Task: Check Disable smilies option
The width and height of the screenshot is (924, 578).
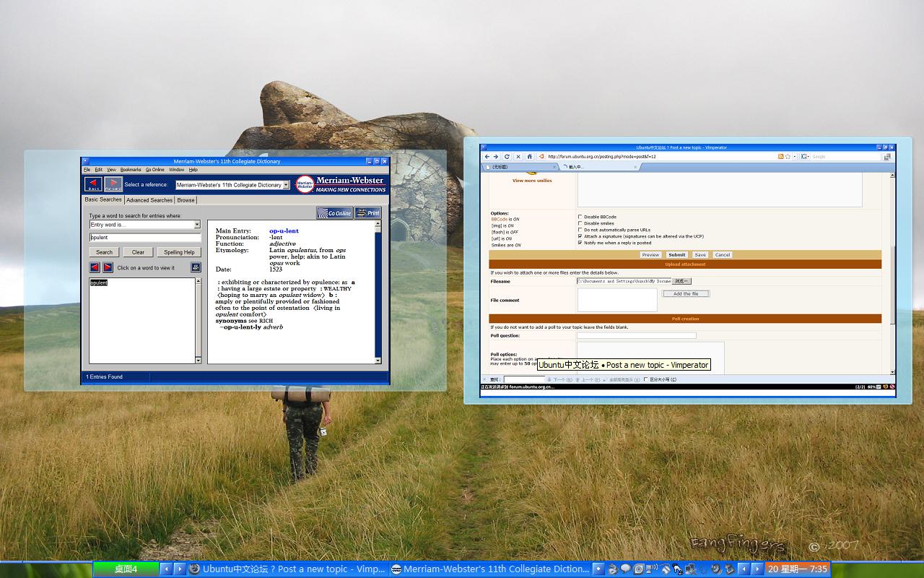Action: 580,223
